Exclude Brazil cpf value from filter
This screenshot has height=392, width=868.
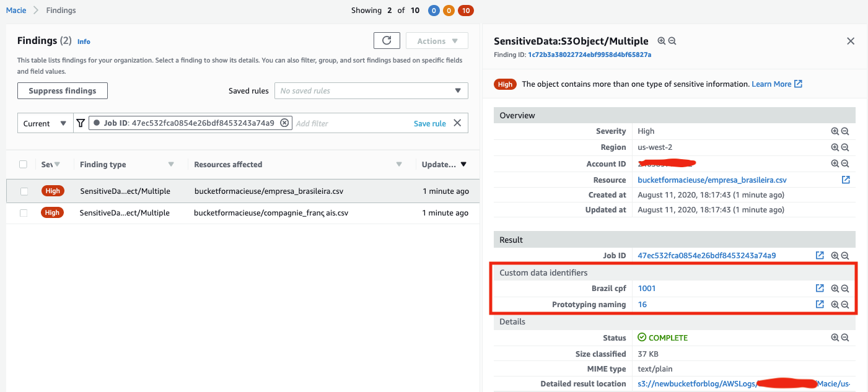pos(844,288)
